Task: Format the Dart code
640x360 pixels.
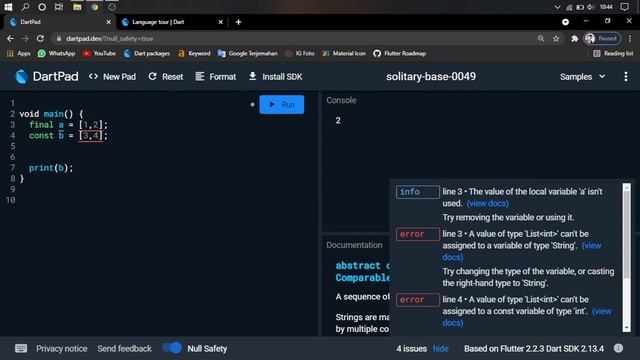Action: click(x=216, y=77)
